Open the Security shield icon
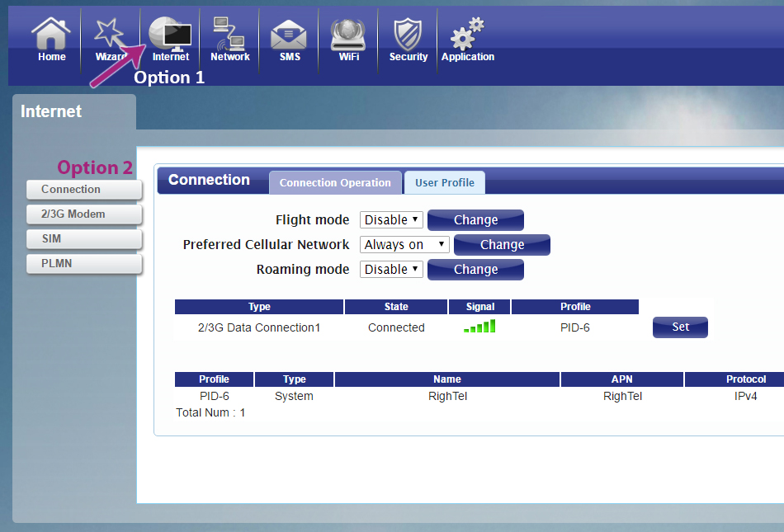The width and height of the screenshot is (784, 532). coord(409,40)
